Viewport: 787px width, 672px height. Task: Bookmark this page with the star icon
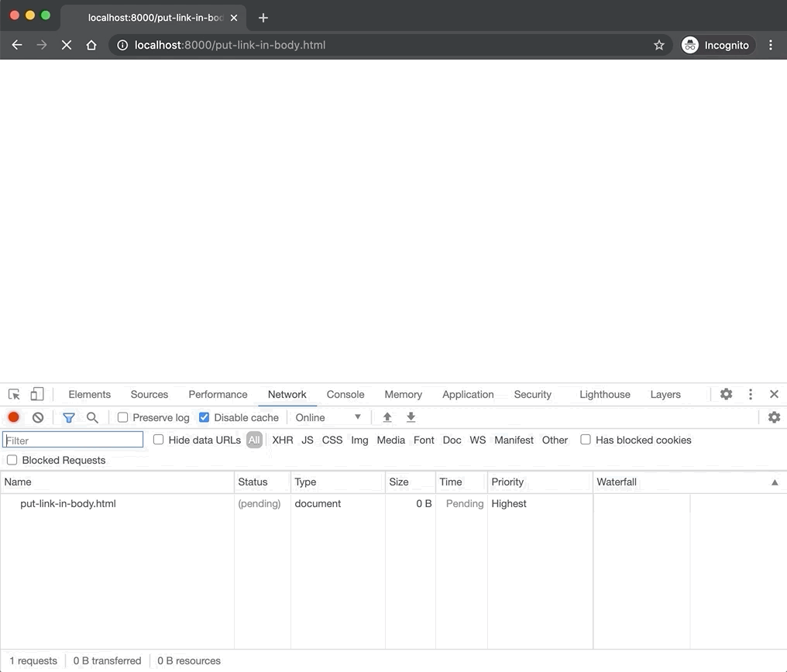click(659, 45)
